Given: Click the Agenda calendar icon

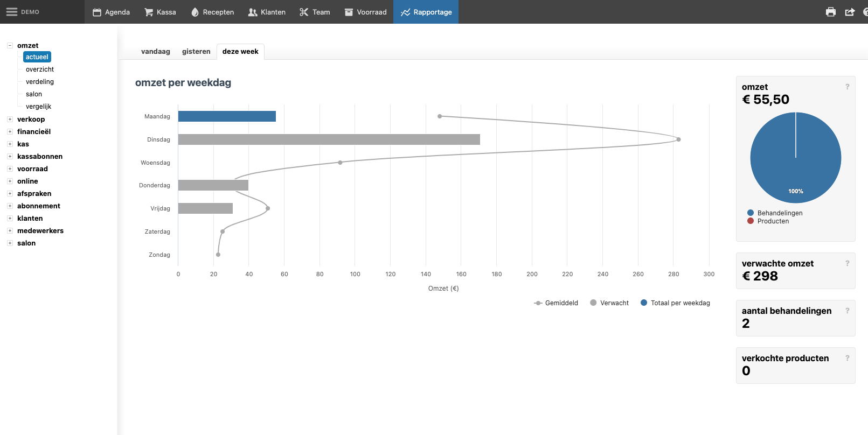Looking at the screenshot, I should tap(97, 12).
